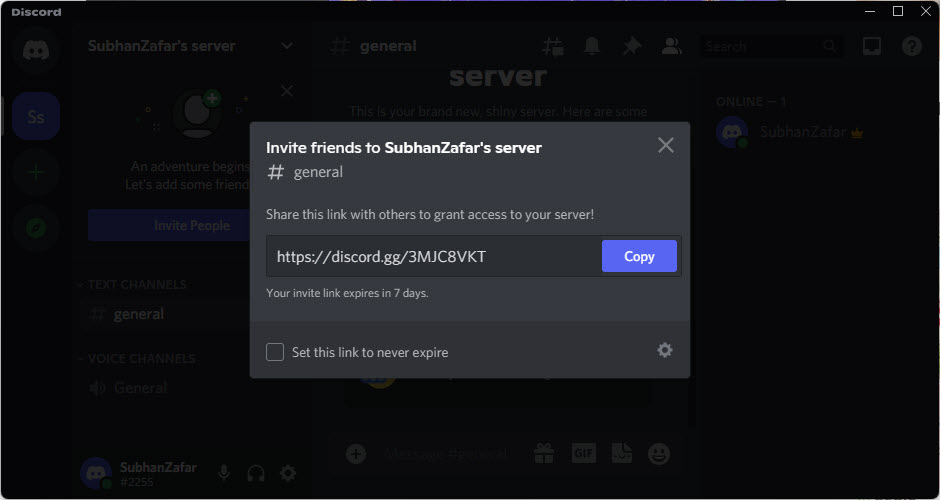
Task: Copy the invite link
Action: pos(639,256)
